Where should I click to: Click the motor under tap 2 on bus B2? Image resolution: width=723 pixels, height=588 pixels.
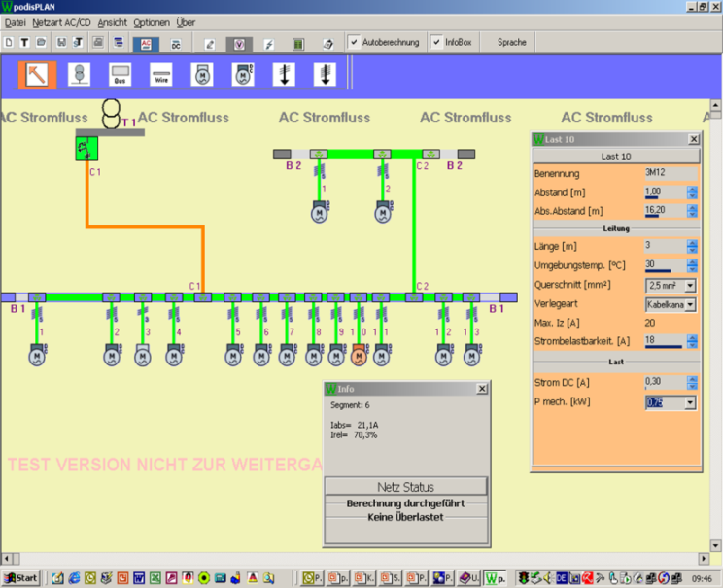383,212
